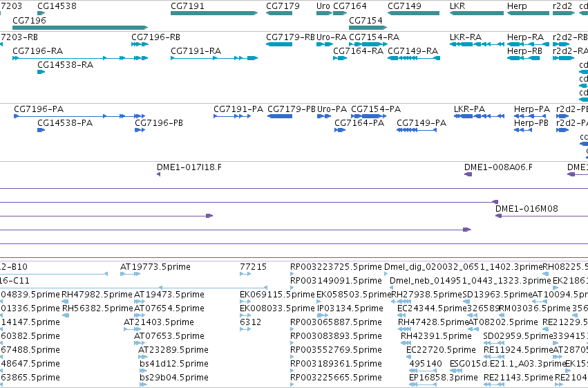The width and height of the screenshot is (588, 388).
Task: Select the CG7191 gene label
Action: point(187,6)
